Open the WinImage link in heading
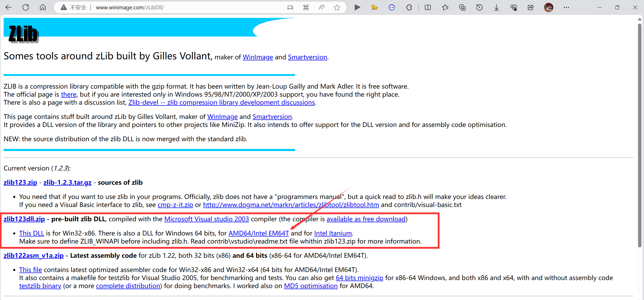Image resolution: width=644 pixels, height=300 pixels. [258, 57]
